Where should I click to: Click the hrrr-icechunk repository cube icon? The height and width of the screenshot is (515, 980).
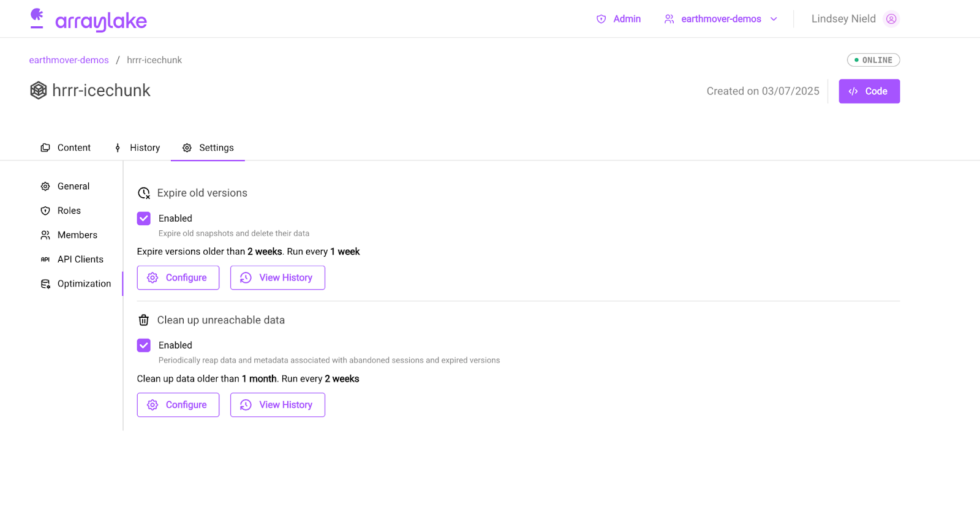tap(39, 91)
